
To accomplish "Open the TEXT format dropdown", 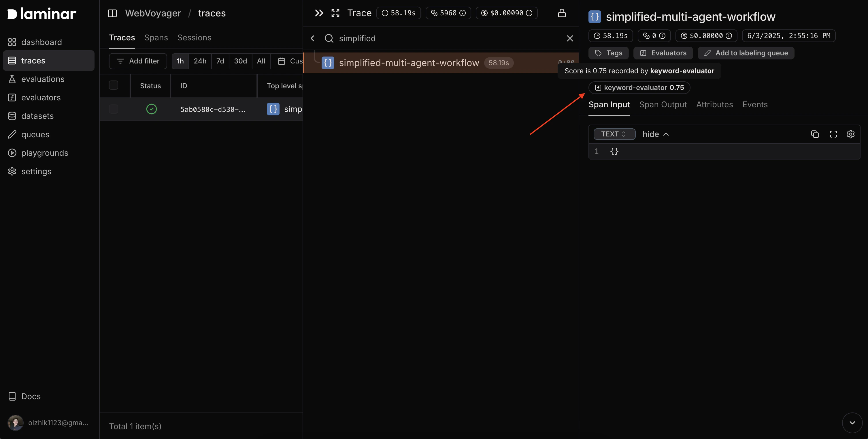I will [x=614, y=134].
